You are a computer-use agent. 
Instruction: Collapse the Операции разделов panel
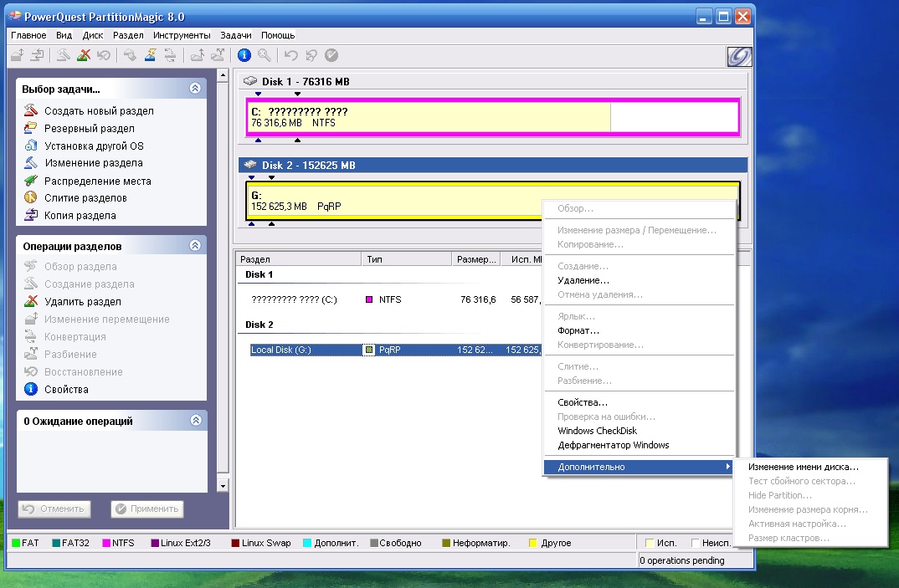tap(195, 245)
